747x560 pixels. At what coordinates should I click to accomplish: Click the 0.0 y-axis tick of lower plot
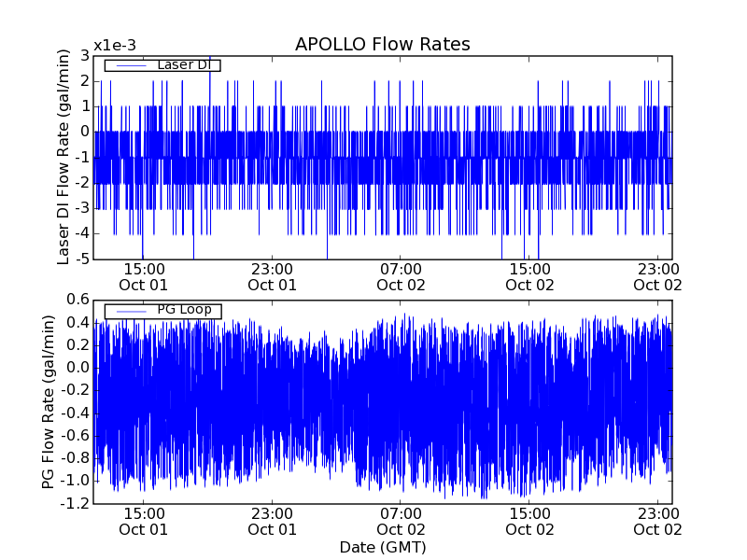point(77,368)
